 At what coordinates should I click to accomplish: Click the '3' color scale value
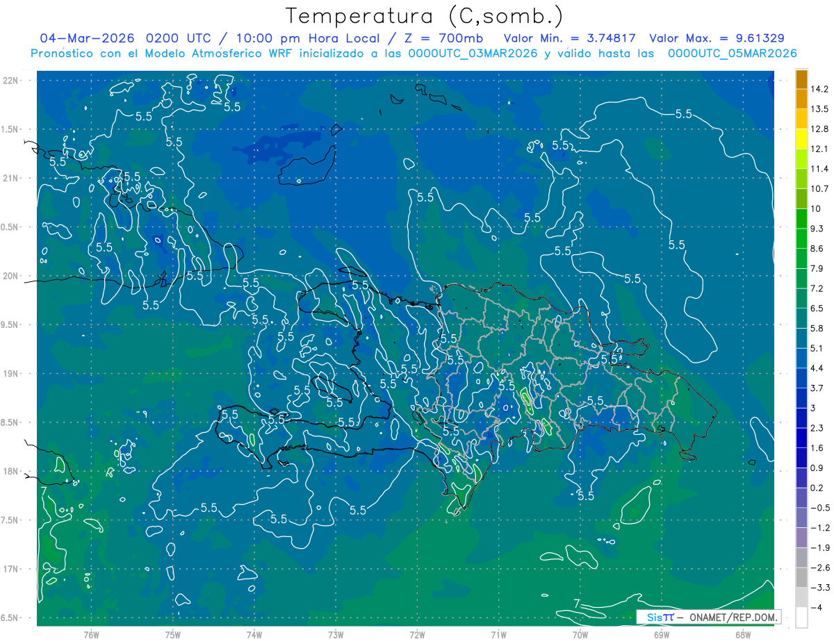coord(814,408)
